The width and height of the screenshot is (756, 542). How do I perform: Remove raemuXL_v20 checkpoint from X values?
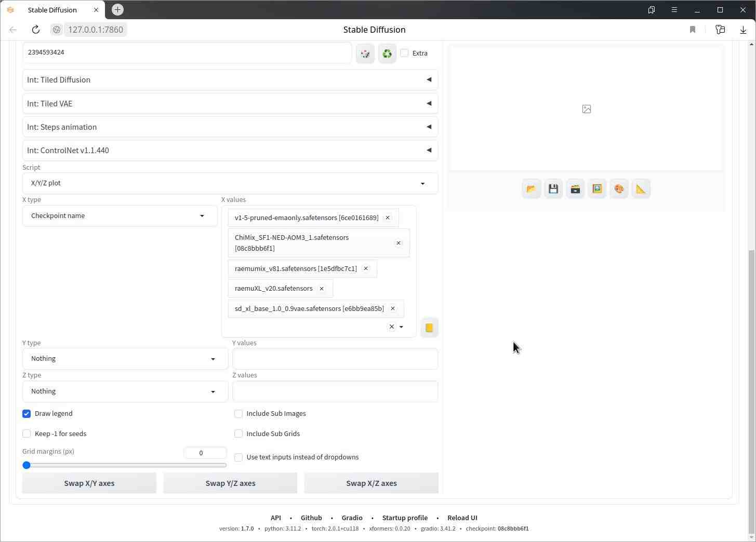[x=322, y=289]
